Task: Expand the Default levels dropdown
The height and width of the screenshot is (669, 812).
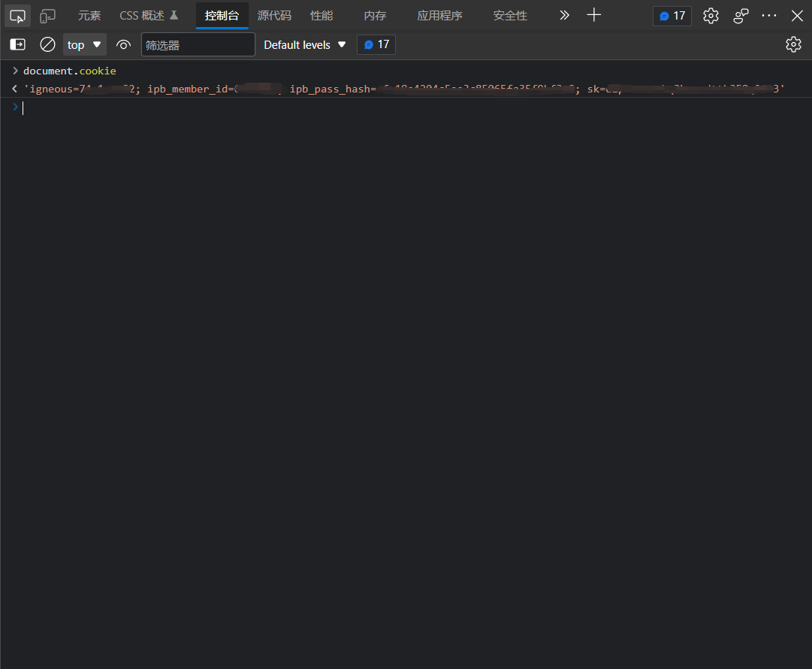Action: point(305,44)
